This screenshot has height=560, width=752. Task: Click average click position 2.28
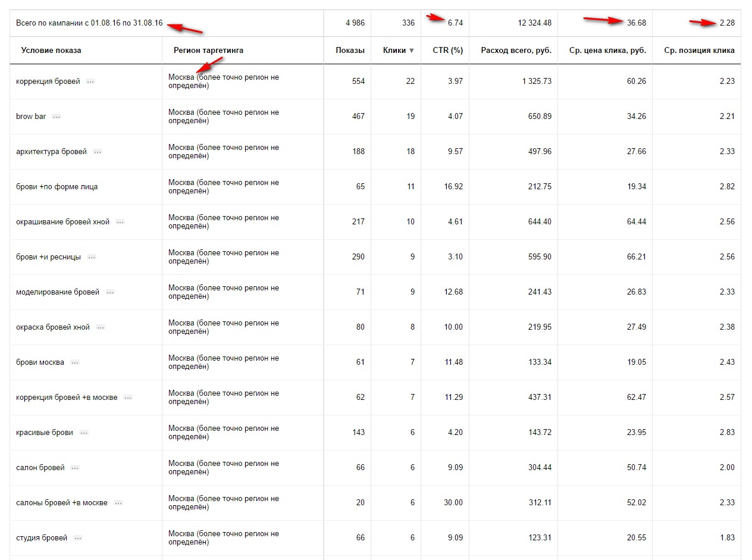(x=727, y=23)
